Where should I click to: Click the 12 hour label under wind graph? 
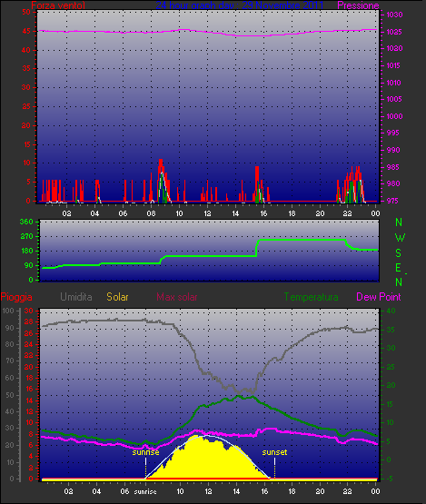tap(207, 213)
